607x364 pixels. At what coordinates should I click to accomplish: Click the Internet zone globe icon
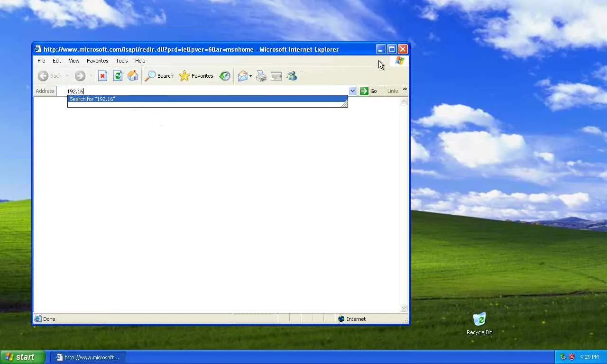341,319
